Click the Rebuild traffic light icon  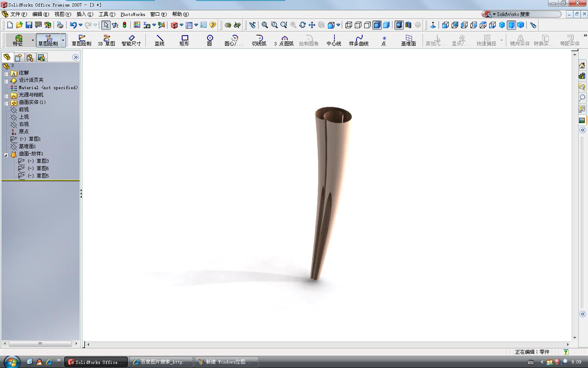125,25
